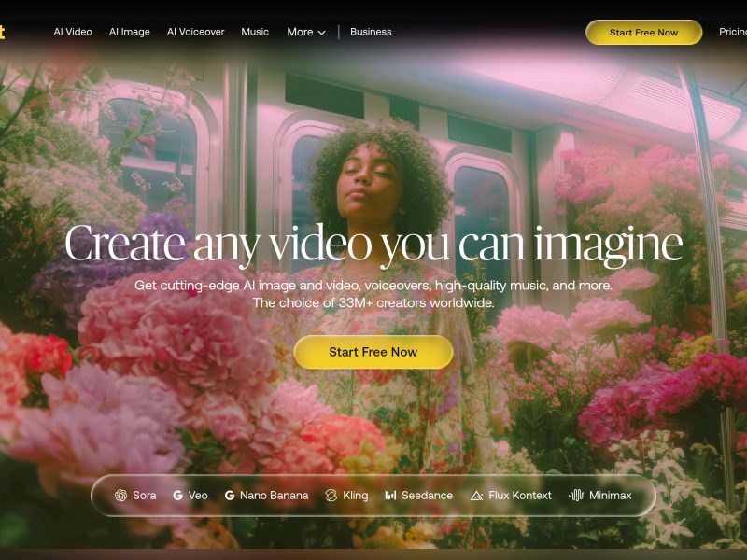Click the "Create any video you can imagine" headline
Screen dimensions: 747x560
click(x=373, y=245)
